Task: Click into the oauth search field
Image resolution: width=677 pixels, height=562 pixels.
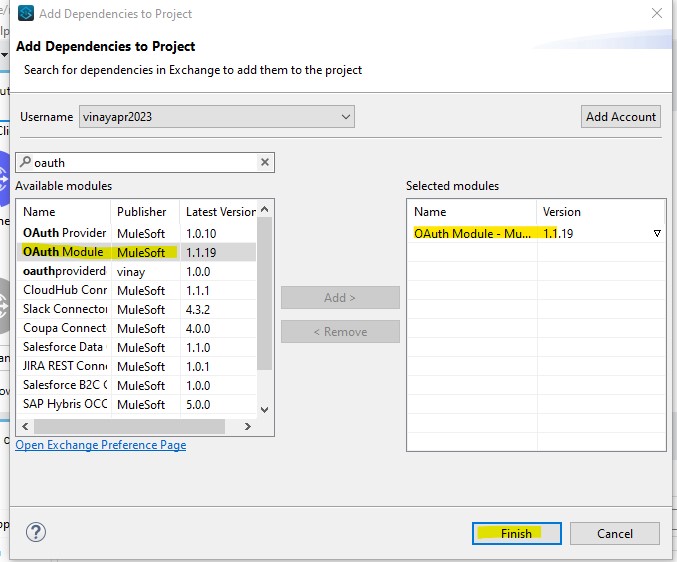Action: [x=140, y=162]
